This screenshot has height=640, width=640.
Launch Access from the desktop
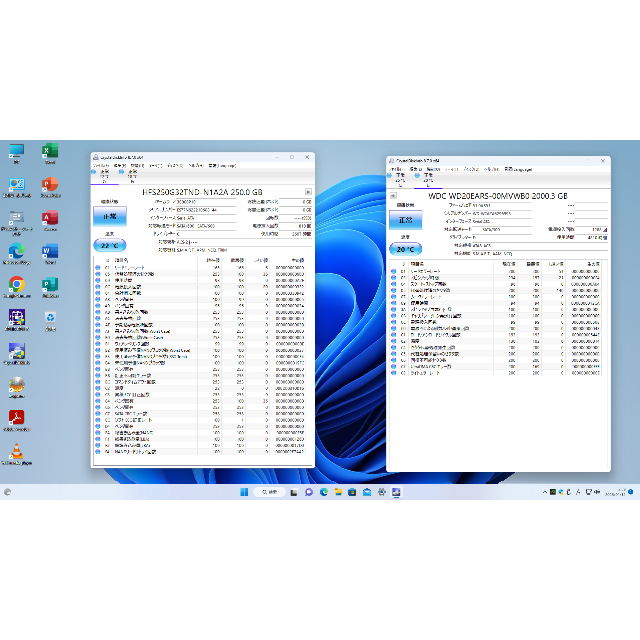50,221
